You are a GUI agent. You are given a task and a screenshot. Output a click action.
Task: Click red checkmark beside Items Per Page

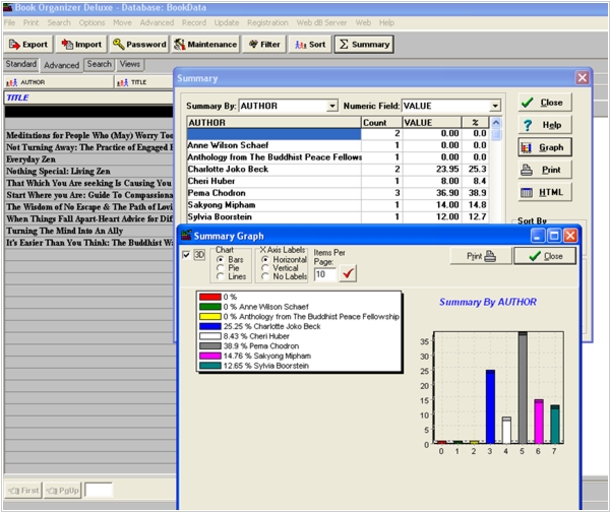(348, 274)
